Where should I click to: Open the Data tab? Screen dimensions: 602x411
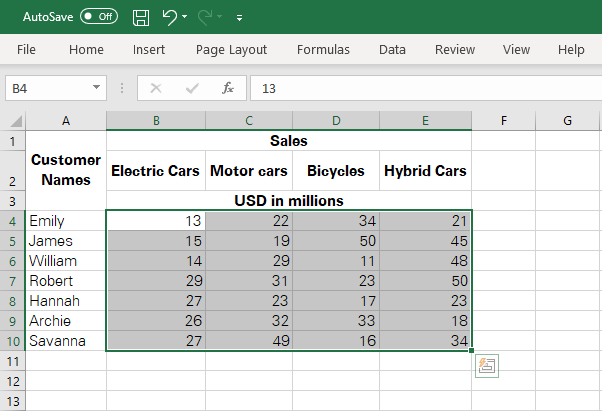tap(392, 50)
